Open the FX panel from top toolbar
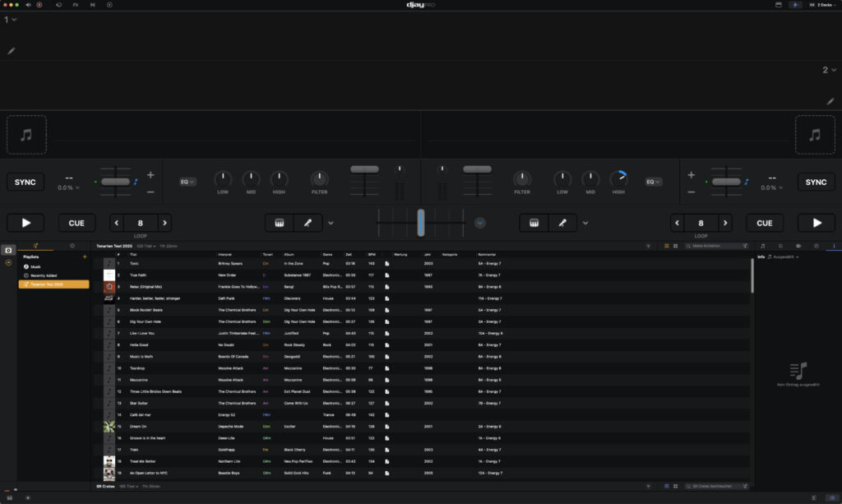The height and width of the screenshot is (504, 842). click(x=76, y=5)
